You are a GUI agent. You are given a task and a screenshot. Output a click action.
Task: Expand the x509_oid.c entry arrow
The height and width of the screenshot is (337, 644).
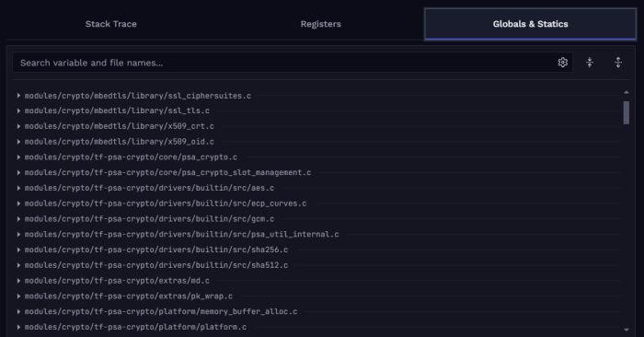[18, 142]
